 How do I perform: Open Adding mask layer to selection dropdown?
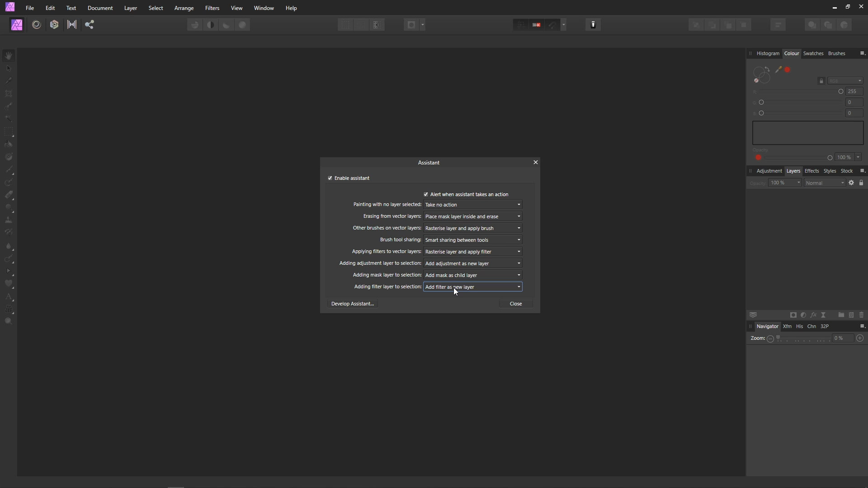(x=472, y=275)
